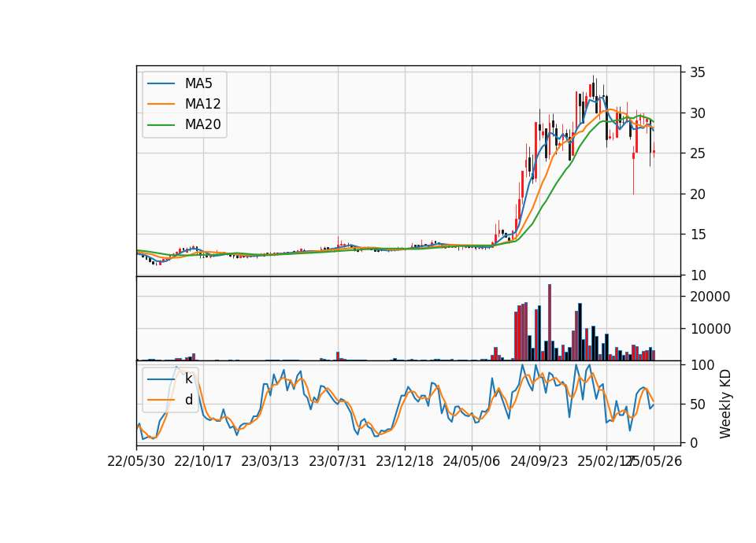
Task: Select the green MA20 legend line sample
Action: (x=161, y=124)
